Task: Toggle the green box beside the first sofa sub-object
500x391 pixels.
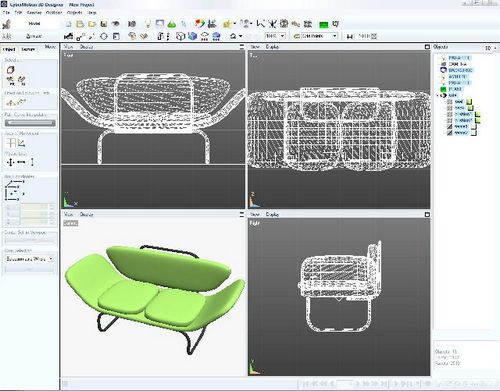Action: click(469, 102)
